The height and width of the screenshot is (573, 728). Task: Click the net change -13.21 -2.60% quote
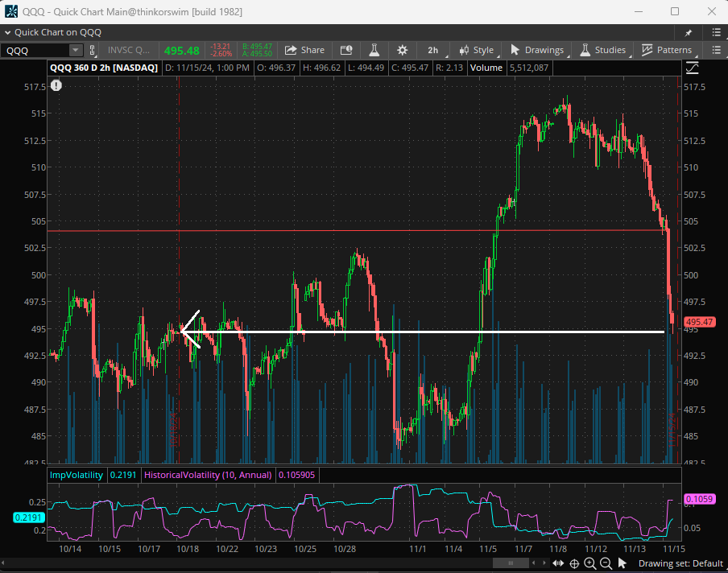tap(221, 50)
